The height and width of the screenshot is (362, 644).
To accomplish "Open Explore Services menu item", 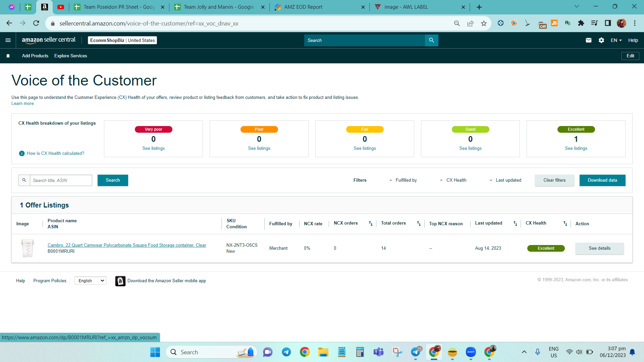I will 71,56.
